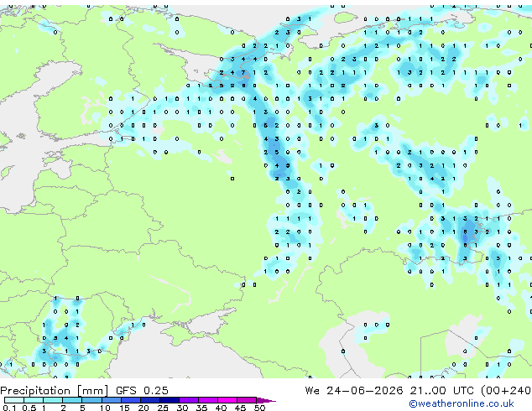Viewport: 532px width, 411px height.
Task: Click the '15' legend scale label
Action: click(x=124, y=408)
